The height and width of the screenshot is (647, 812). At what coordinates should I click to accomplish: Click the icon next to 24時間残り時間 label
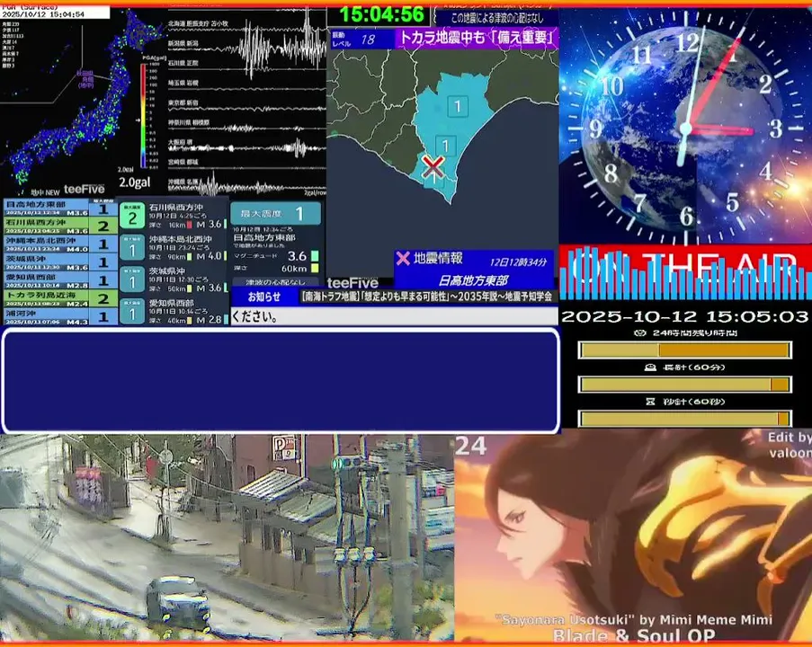(x=640, y=332)
